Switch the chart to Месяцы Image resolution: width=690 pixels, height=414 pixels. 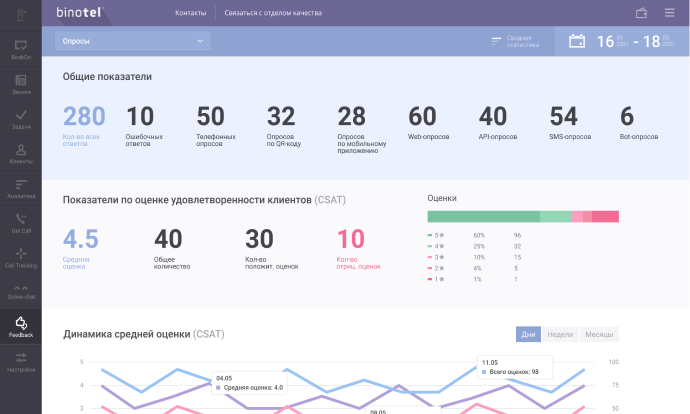point(599,335)
